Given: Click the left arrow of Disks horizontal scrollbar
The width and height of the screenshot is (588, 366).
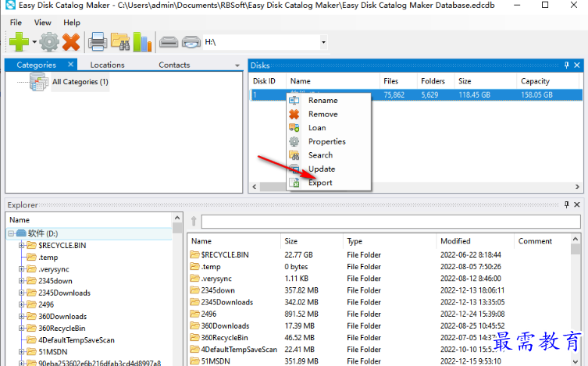Looking at the screenshot, I should tap(255, 187).
